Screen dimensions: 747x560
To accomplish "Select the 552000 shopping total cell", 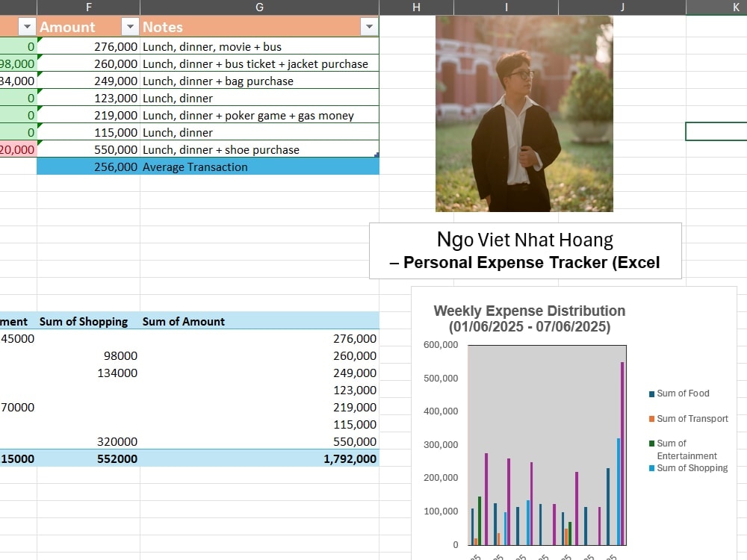I will pyautogui.click(x=89, y=458).
